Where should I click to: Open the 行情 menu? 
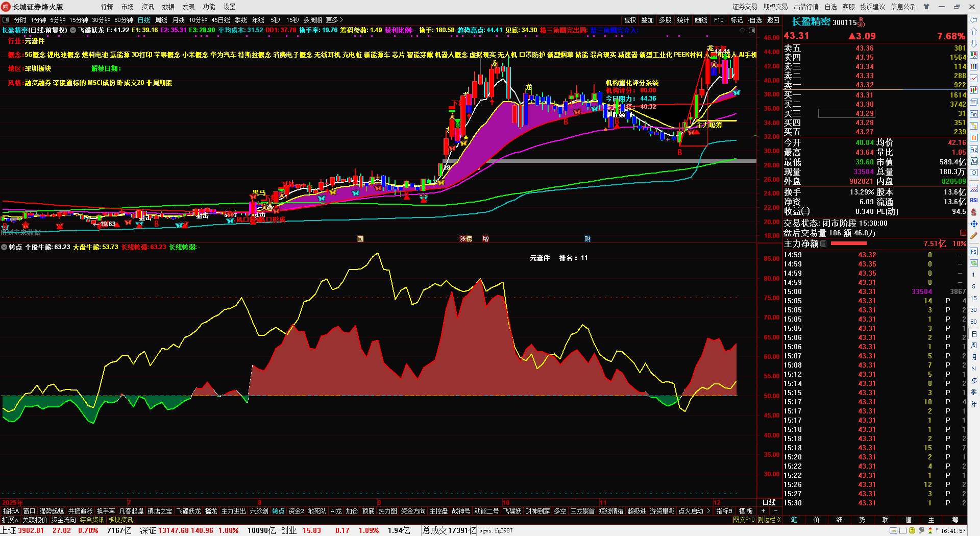pos(107,7)
